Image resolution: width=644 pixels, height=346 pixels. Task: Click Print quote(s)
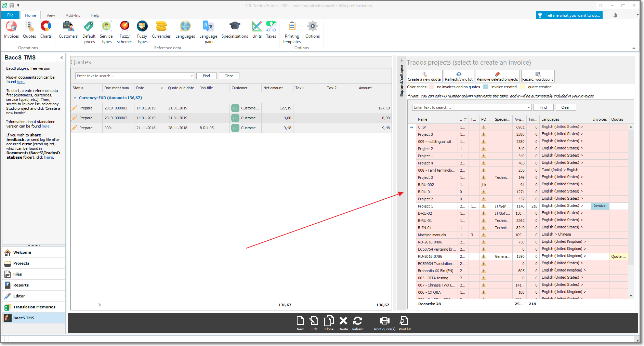click(385, 323)
